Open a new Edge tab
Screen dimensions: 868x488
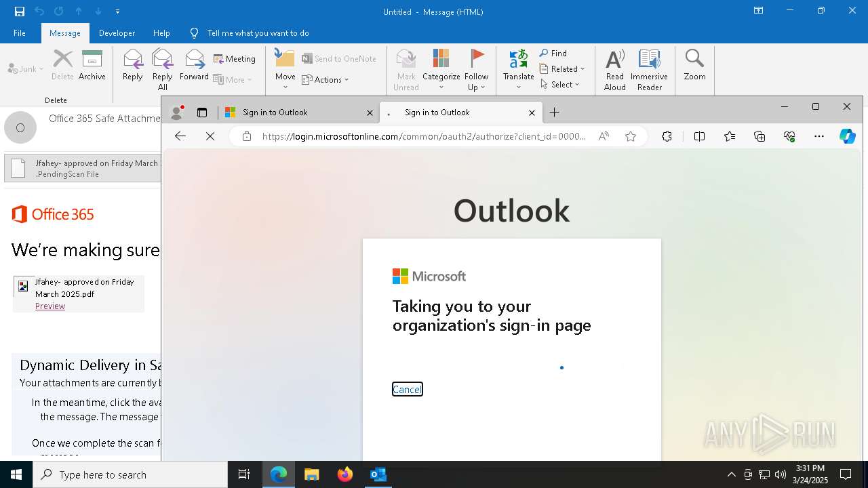pyautogui.click(x=555, y=113)
